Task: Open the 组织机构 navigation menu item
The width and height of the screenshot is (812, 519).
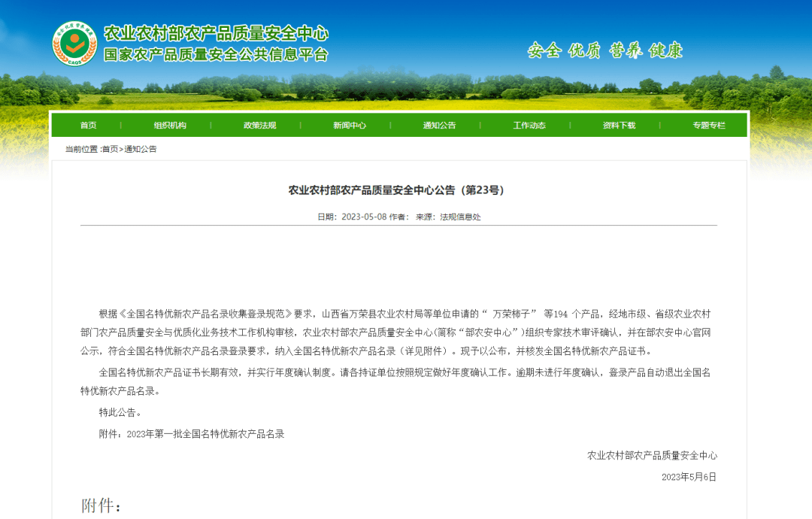Action: [x=170, y=126]
